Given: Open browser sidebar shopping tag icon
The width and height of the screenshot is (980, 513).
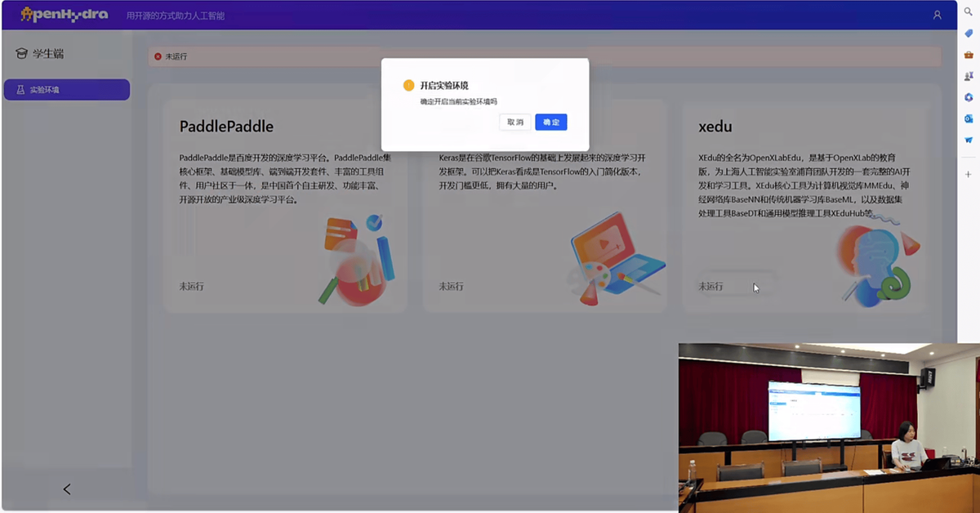Looking at the screenshot, I should click(969, 33).
